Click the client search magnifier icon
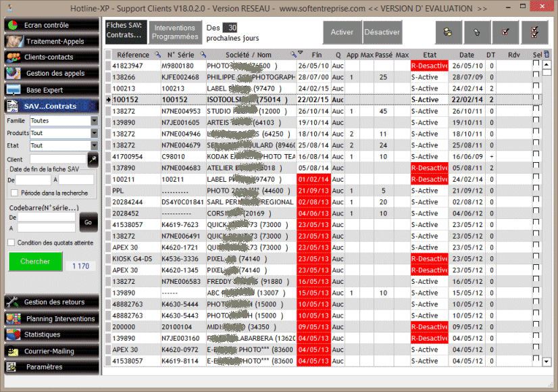The width and height of the screenshot is (558, 392). click(93, 159)
